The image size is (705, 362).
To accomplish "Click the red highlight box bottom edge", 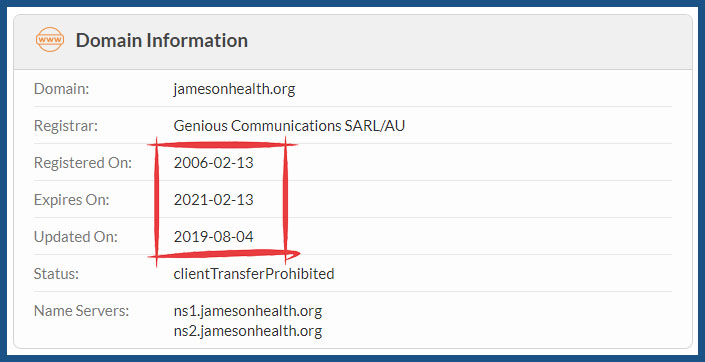I will pos(224,255).
